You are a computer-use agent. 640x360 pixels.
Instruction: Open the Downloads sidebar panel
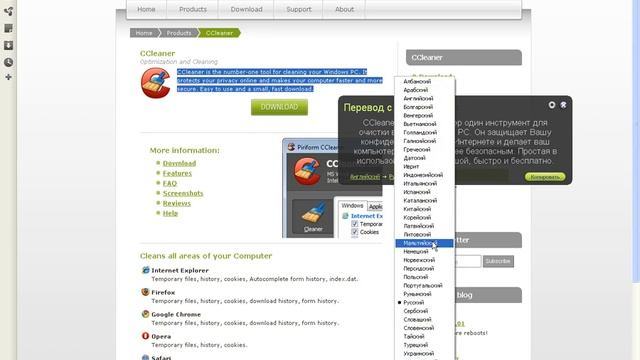8,45
